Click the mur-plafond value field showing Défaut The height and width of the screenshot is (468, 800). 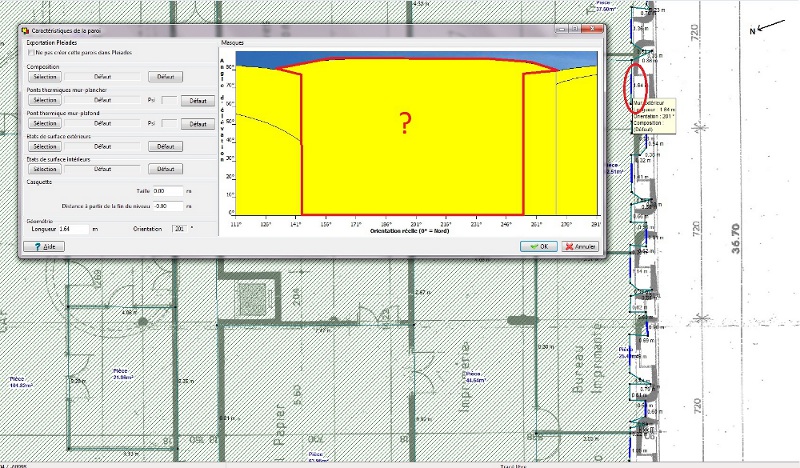tap(103, 124)
